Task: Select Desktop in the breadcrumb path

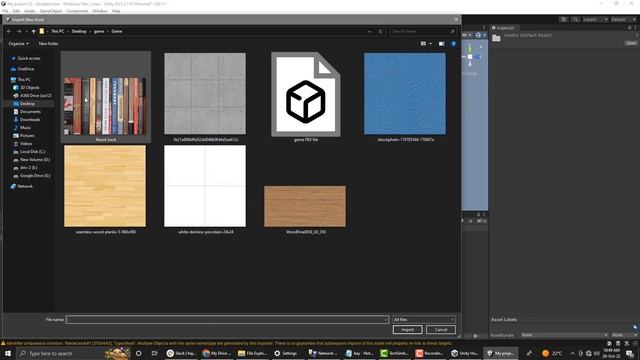Action: coord(79,31)
